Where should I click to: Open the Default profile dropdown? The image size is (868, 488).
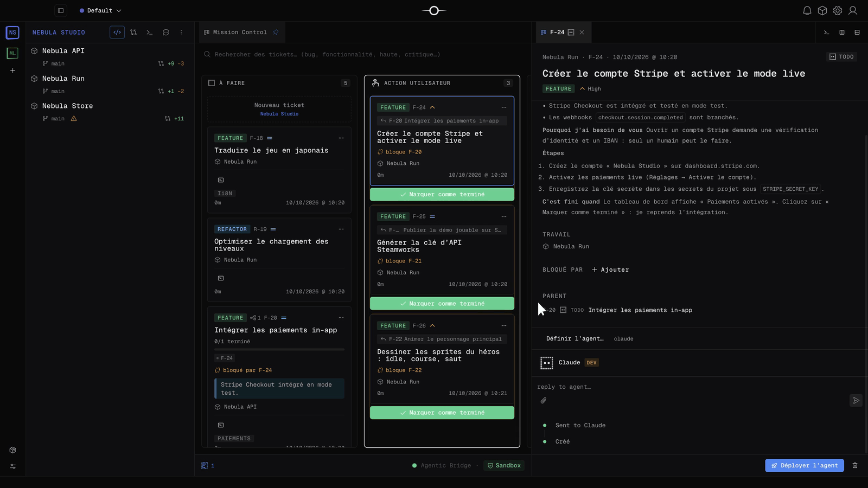(100, 10)
